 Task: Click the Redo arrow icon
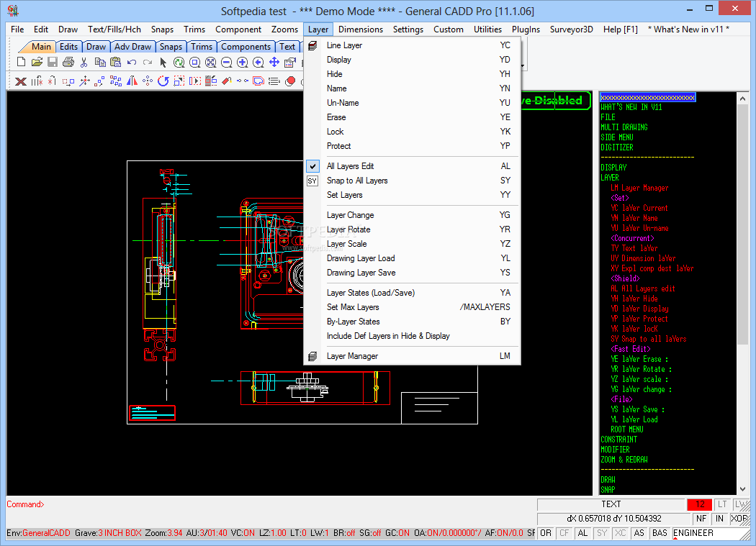[148, 62]
